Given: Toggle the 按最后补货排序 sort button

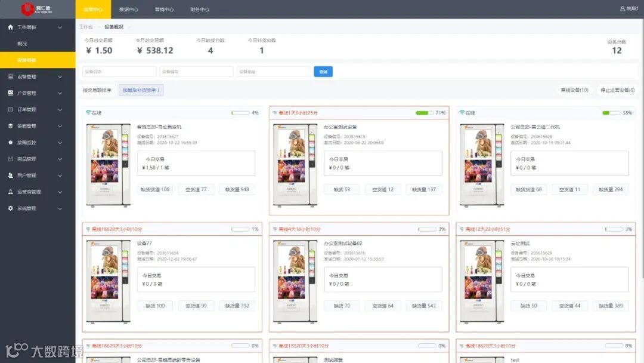Looking at the screenshot, I should tap(141, 90).
